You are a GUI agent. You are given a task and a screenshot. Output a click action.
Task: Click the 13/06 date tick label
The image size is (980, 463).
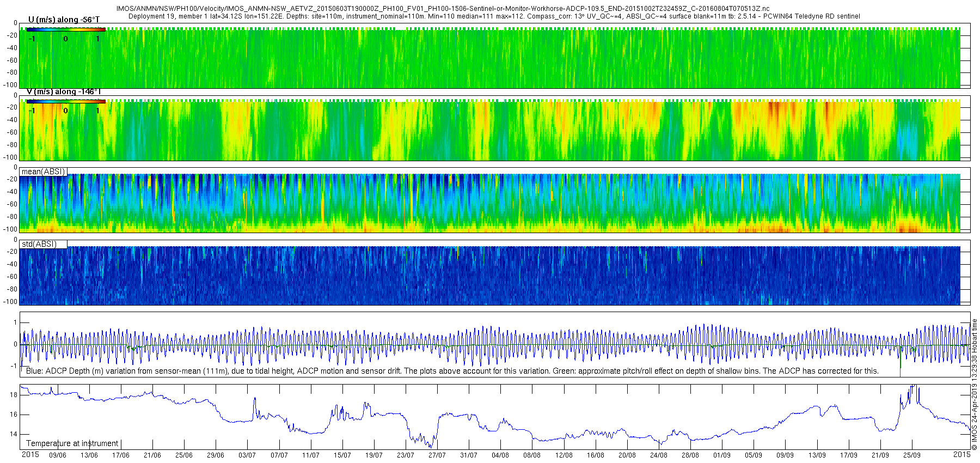pyautogui.click(x=89, y=455)
